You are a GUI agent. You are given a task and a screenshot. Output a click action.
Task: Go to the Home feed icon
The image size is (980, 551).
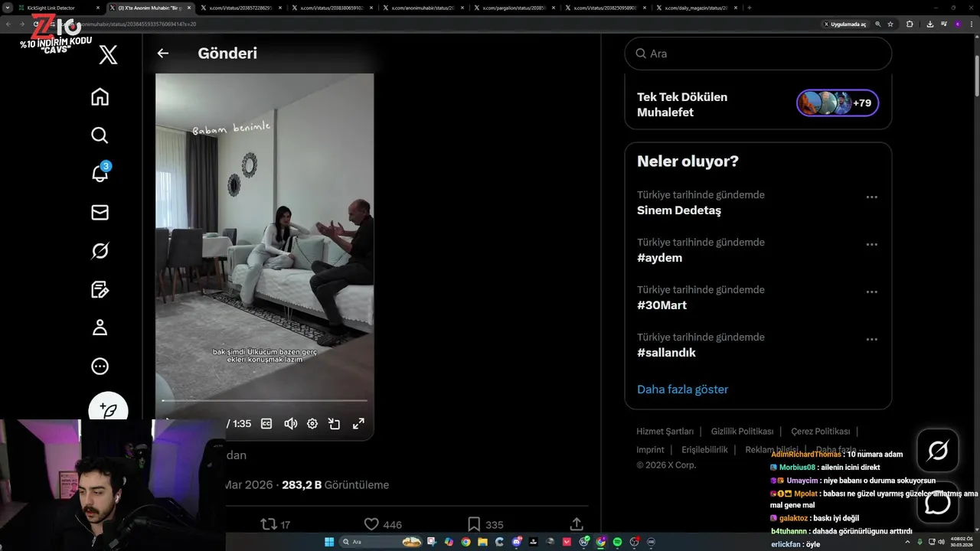pos(100,97)
